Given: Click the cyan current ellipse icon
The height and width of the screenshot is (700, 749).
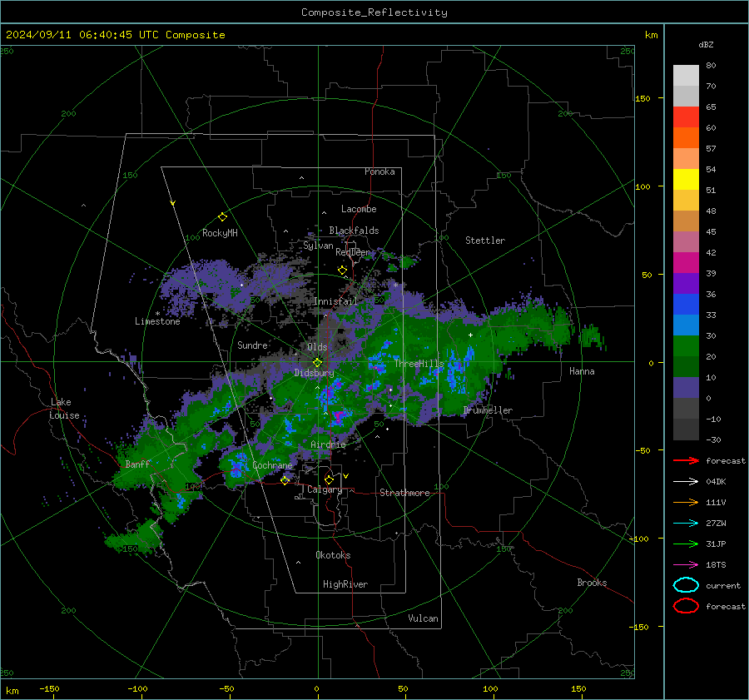Looking at the screenshot, I should click(686, 585).
